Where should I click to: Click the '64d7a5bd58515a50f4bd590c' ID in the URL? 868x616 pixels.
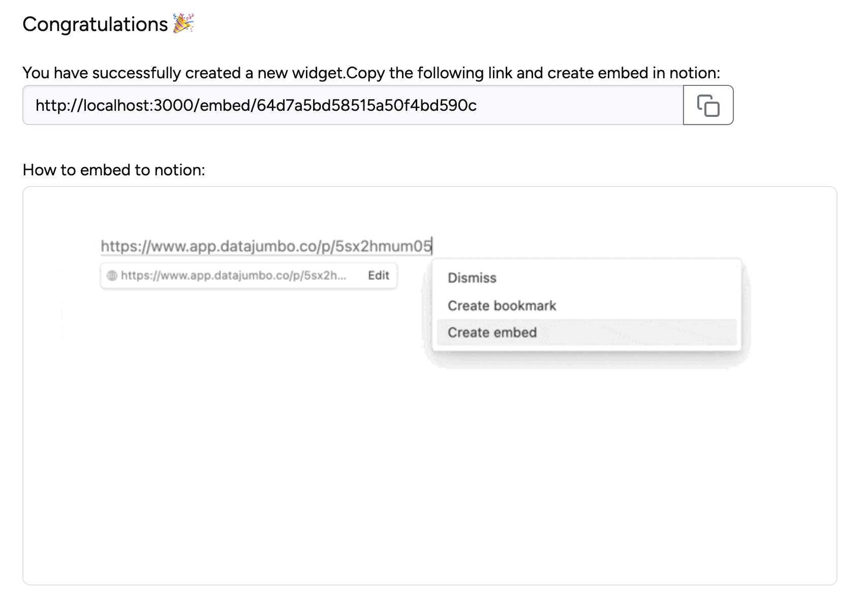coord(366,105)
